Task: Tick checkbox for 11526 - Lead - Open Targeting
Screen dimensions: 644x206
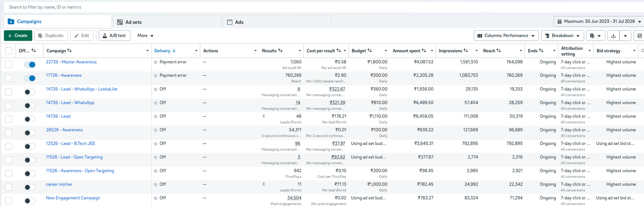Action: pyautogui.click(x=8, y=160)
